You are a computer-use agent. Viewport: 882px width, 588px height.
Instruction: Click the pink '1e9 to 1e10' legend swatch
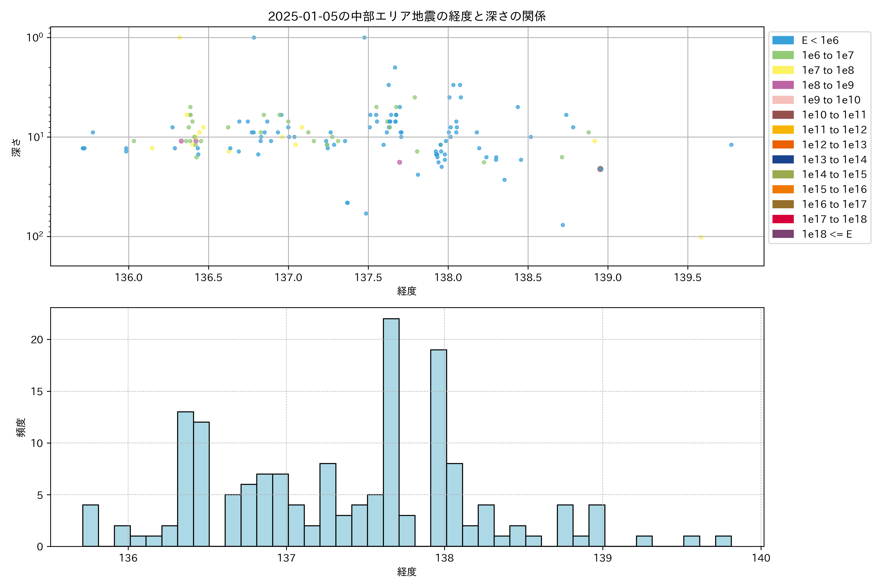tap(783, 100)
